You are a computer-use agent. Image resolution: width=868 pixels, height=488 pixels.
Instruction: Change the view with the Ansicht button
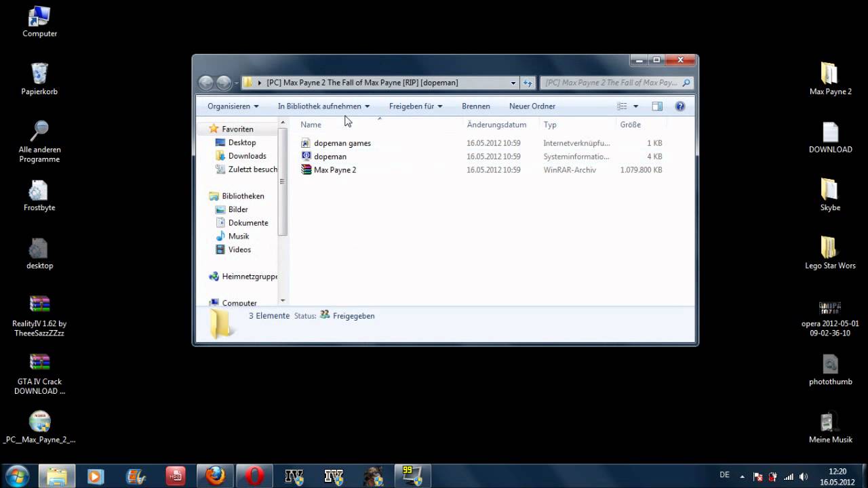[x=622, y=106]
